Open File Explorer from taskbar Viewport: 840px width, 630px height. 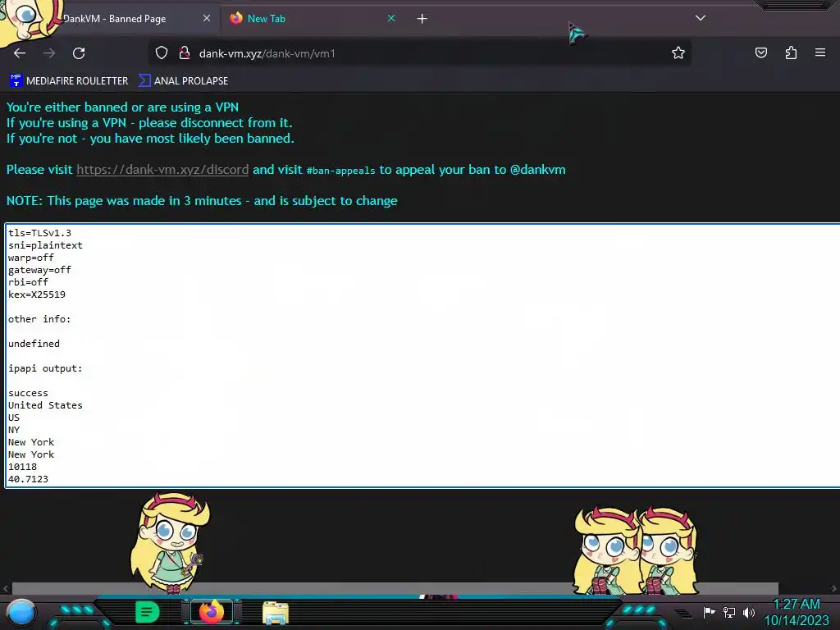pos(276,613)
